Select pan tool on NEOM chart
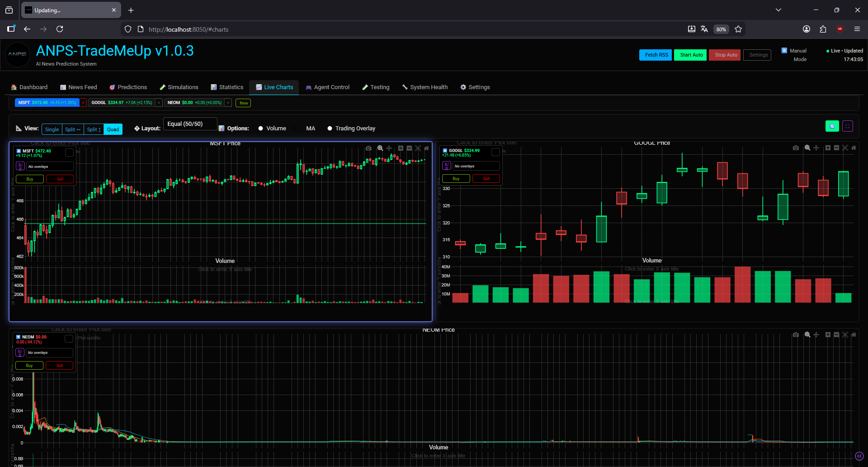Image resolution: width=868 pixels, height=467 pixels. click(816, 335)
